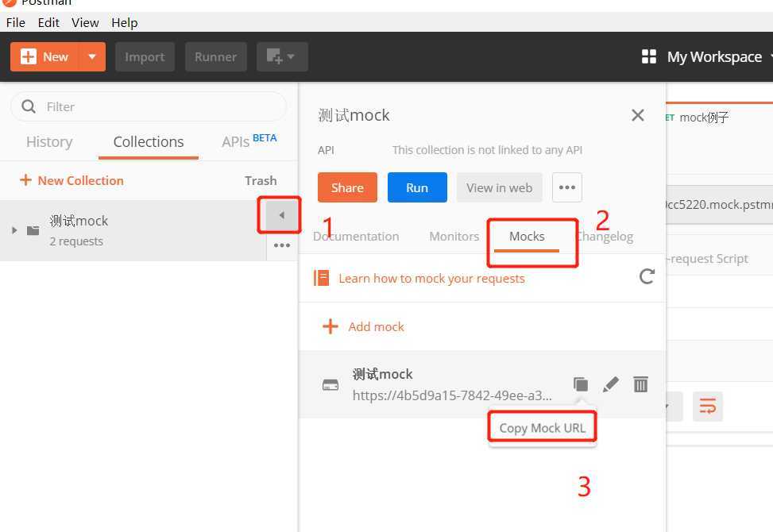The width and height of the screenshot is (773, 532).
Task: Delete the 测试mock mock with the trash icon
Action: point(640,384)
